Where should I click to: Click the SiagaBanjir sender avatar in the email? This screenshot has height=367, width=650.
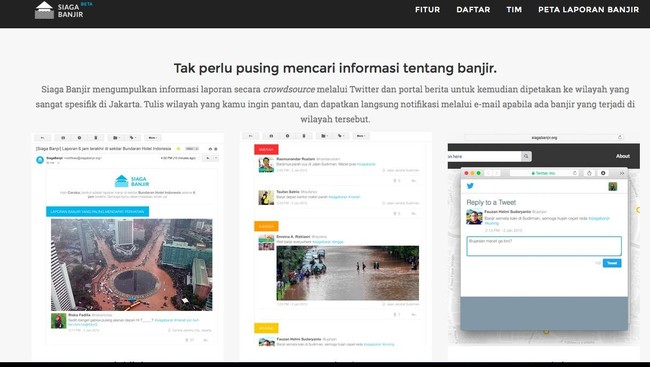(x=40, y=160)
